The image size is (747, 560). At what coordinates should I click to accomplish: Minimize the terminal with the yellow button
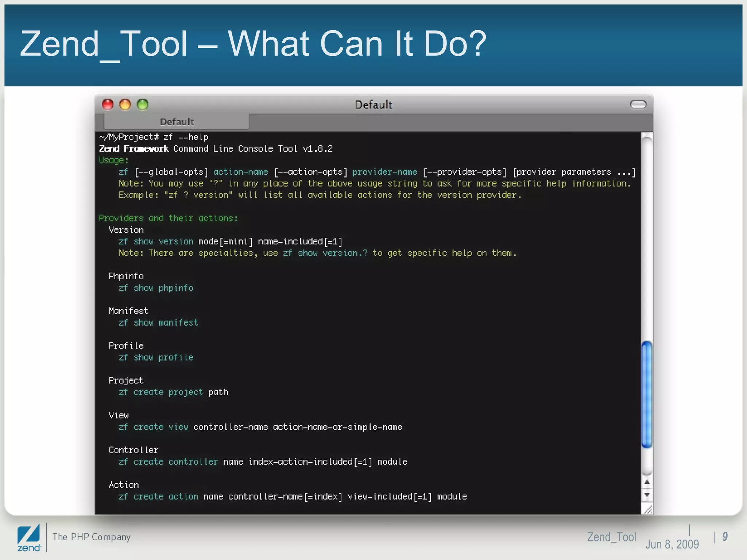tap(125, 105)
